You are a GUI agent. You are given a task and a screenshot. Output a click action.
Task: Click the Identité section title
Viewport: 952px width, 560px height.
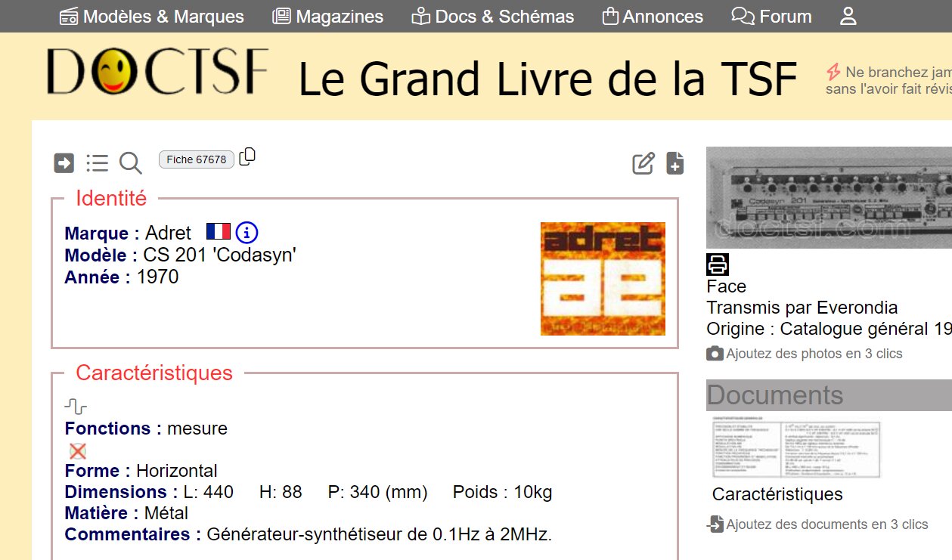tap(111, 199)
